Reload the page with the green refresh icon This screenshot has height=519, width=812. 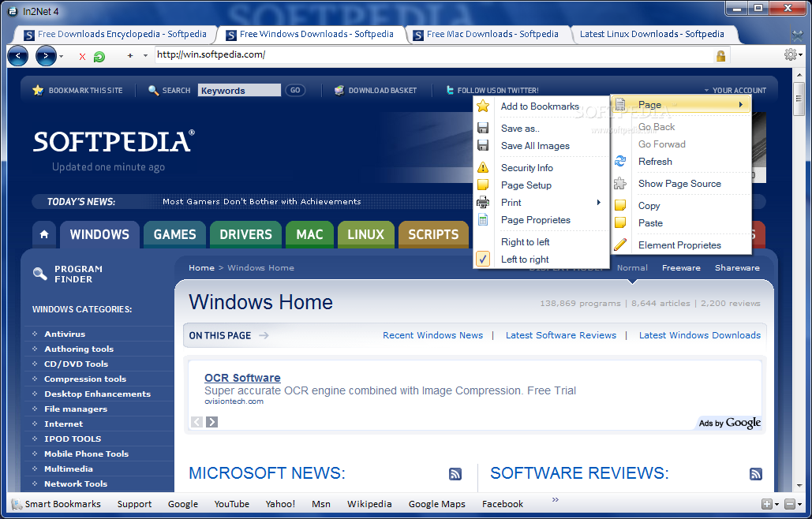click(x=99, y=57)
